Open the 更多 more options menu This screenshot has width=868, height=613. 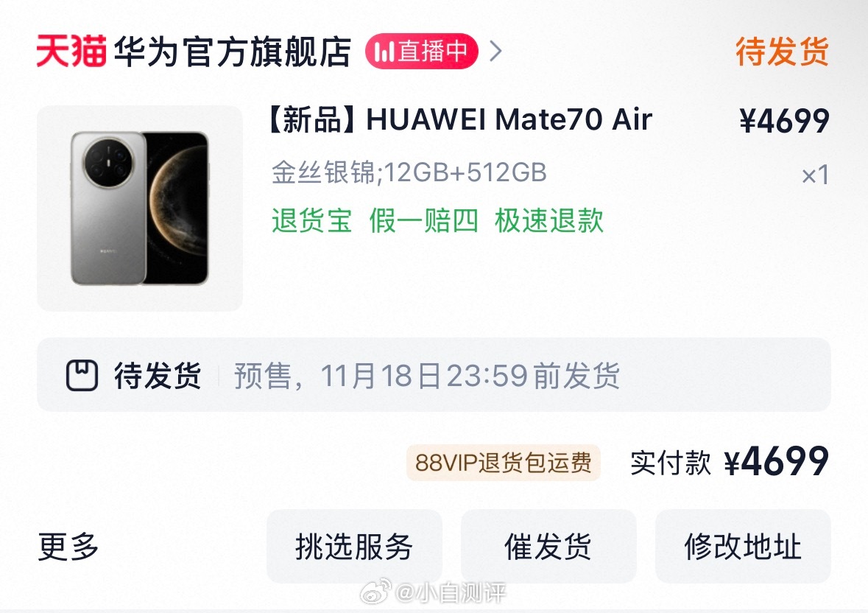[x=68, y=546]
